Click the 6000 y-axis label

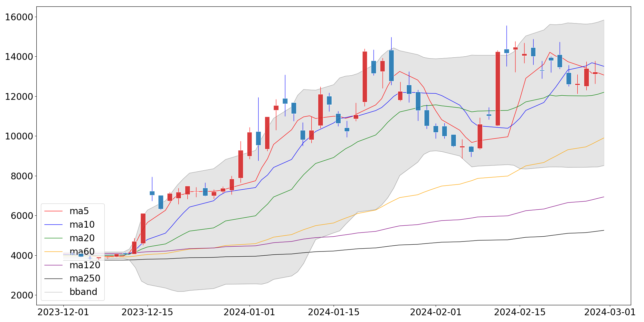[x=22, y=216]
